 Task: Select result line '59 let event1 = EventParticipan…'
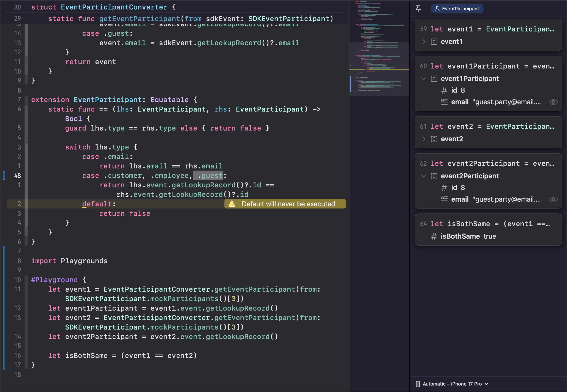pos(487,29)
